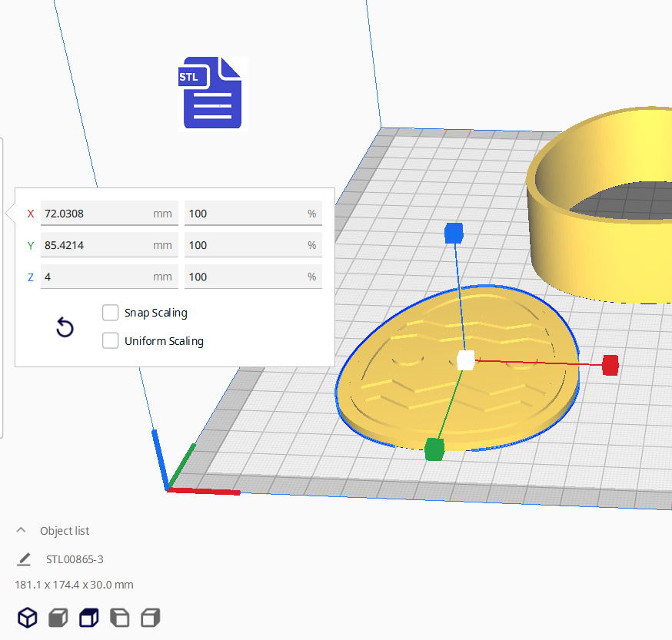Select the top view camera icon
This screenshot has height=640, width=672.
coord(89,617)
